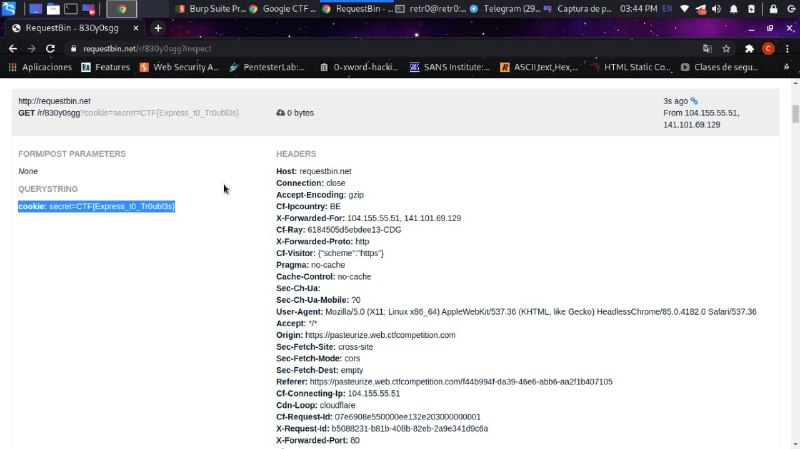Close the RequestBin browser tab
Viewport: 800px width, 449px height.
point(136,28)
